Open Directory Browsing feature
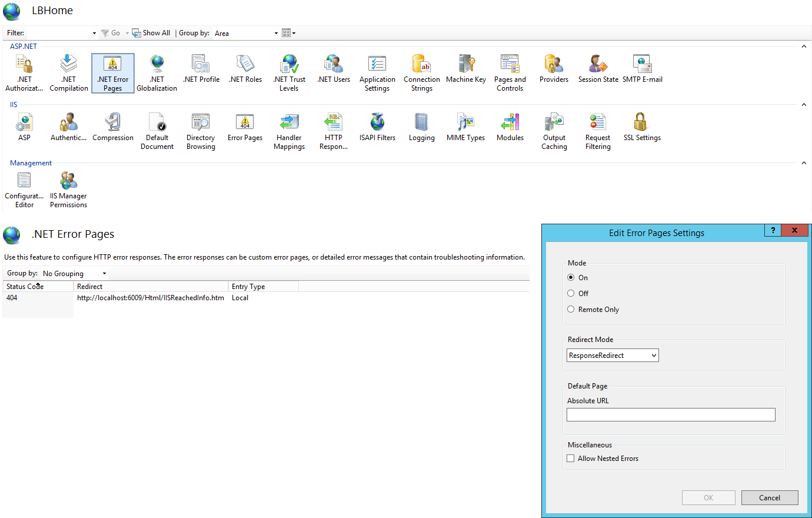 pyautogui.click(x=201, y=131)
